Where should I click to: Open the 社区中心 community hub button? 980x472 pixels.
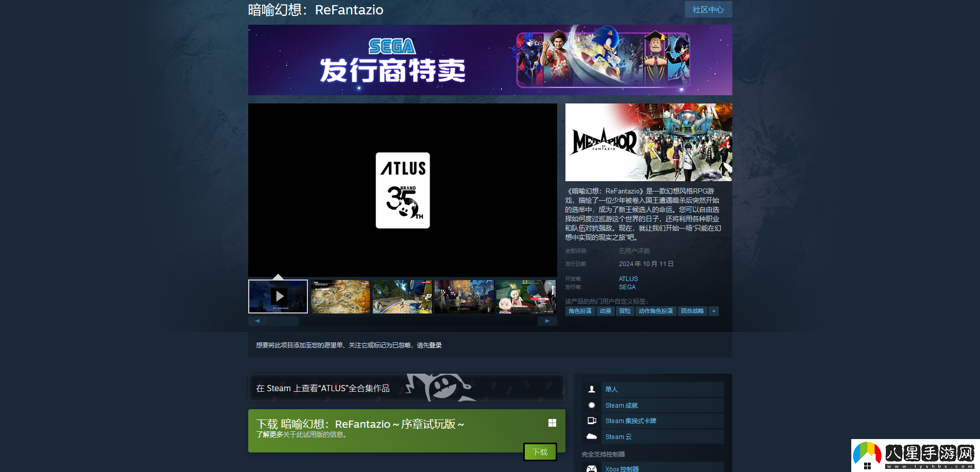708,10
